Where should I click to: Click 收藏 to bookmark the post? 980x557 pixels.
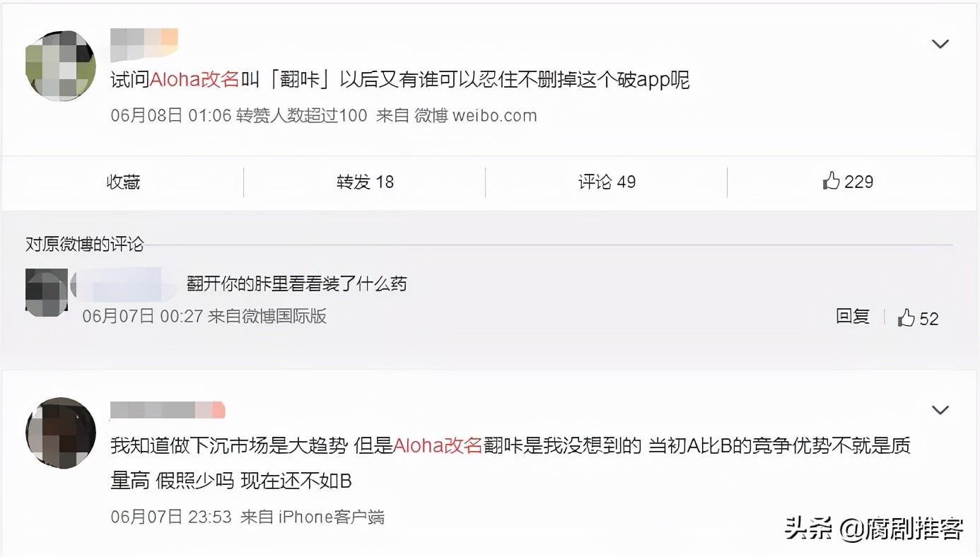pyautogui.click(x=123, y=182)
